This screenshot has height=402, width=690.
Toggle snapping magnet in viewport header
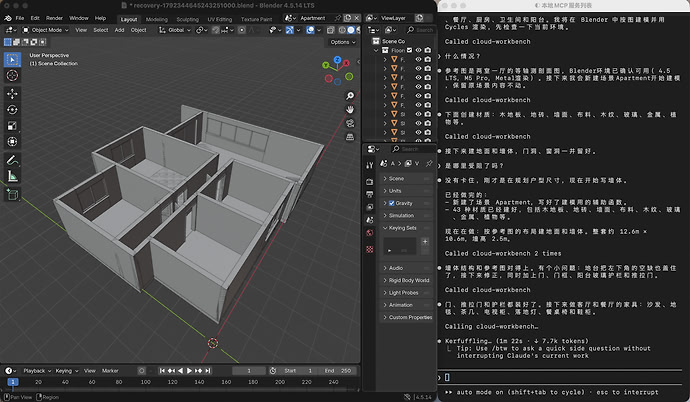tap(216, 30)
